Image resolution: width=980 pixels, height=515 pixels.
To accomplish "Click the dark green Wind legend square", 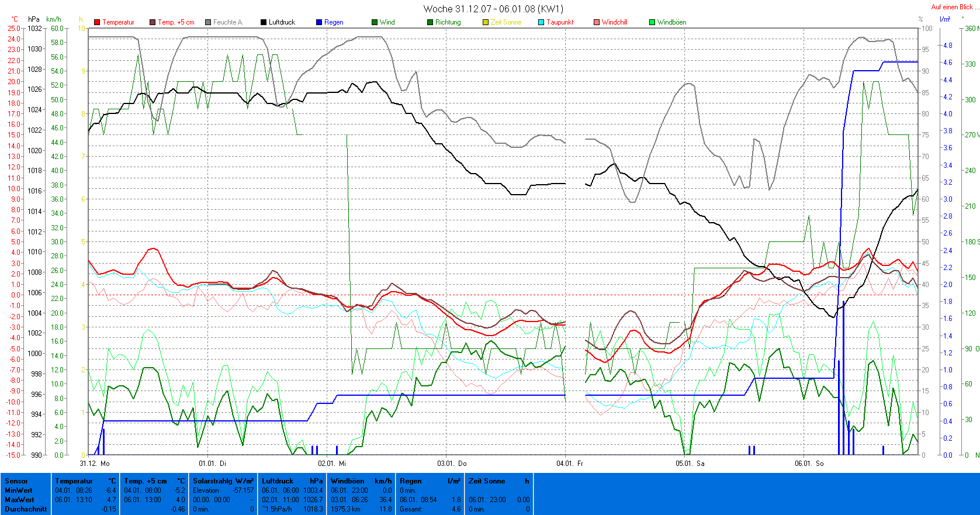I will (x=375, y=22).
